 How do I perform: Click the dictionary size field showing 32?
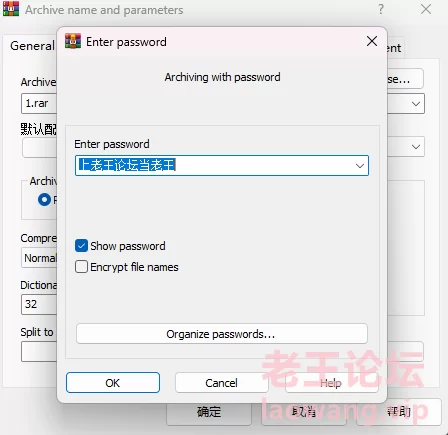pyautogui.click(x=39, y=304)
